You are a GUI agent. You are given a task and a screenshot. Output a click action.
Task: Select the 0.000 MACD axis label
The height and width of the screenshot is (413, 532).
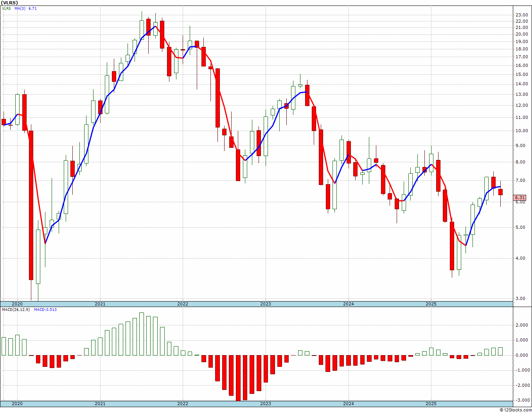click(522, 355)
